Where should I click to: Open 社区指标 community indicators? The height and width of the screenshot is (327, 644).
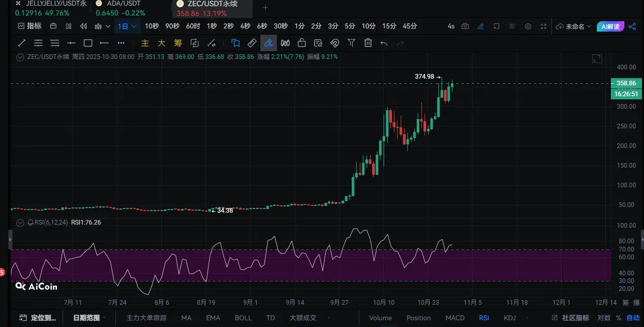pos(570,318)
